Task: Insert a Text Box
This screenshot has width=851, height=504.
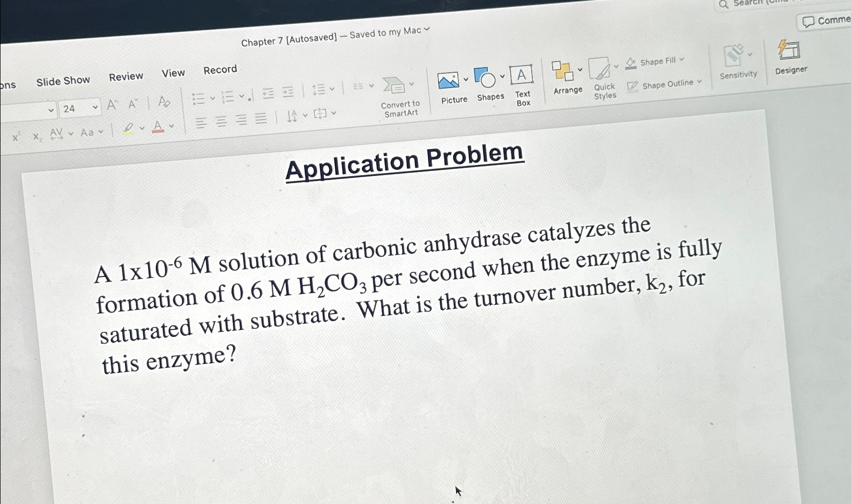Action: [522, 85]
